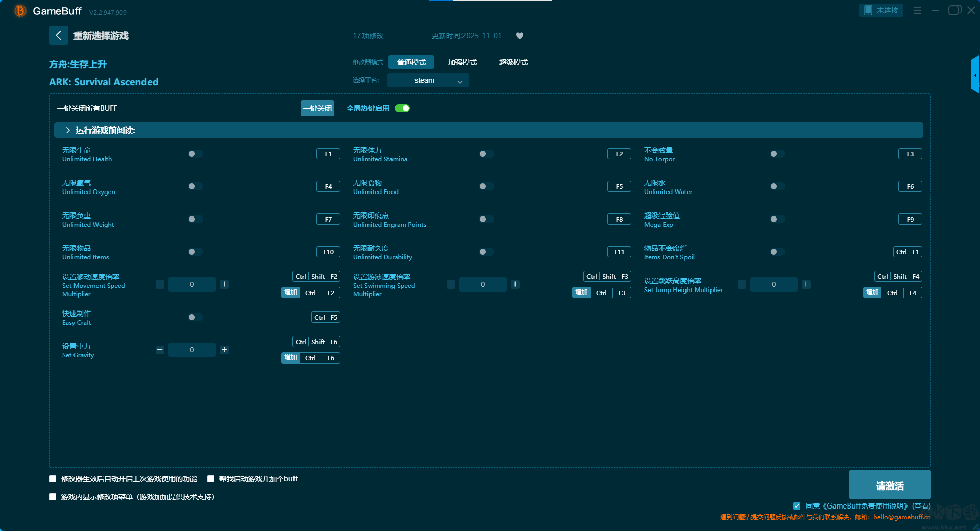
Task: Open the hamburger menu in title bar
Action: click(x=917, y=10)
